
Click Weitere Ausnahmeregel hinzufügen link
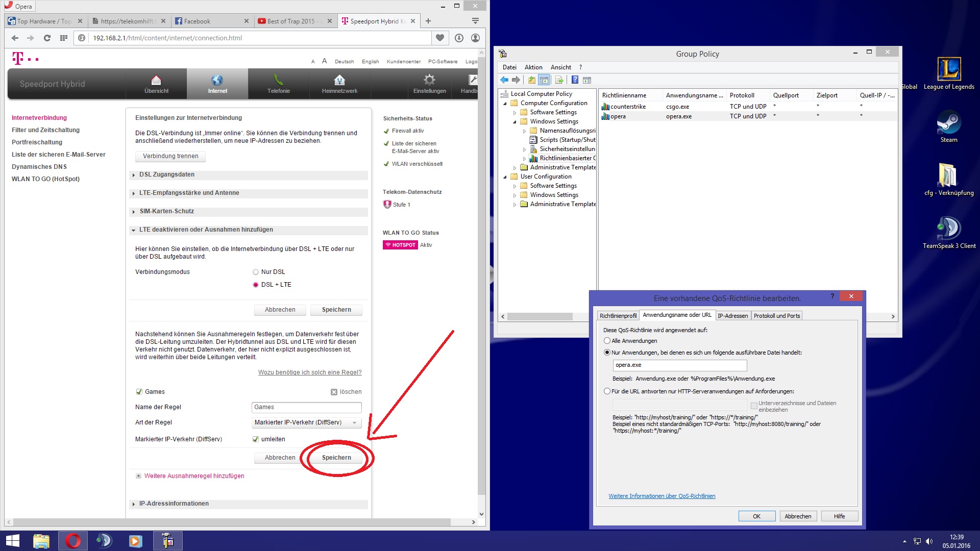pos(194,476)
